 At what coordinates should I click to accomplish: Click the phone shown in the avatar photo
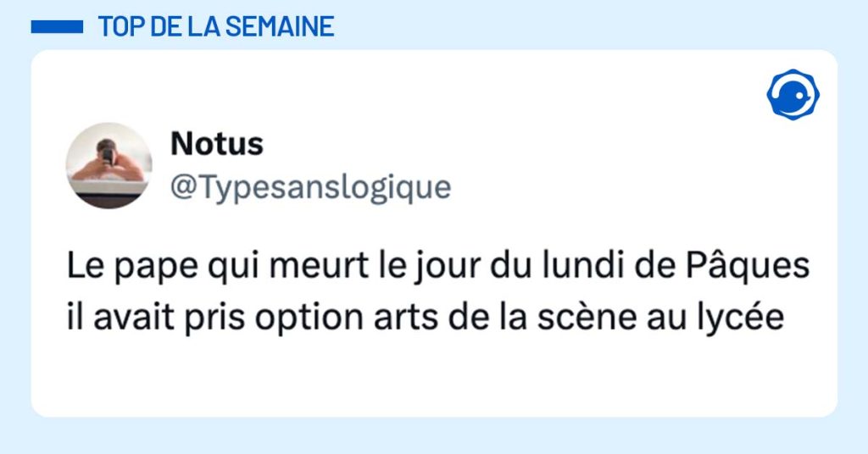pos(108,154)
